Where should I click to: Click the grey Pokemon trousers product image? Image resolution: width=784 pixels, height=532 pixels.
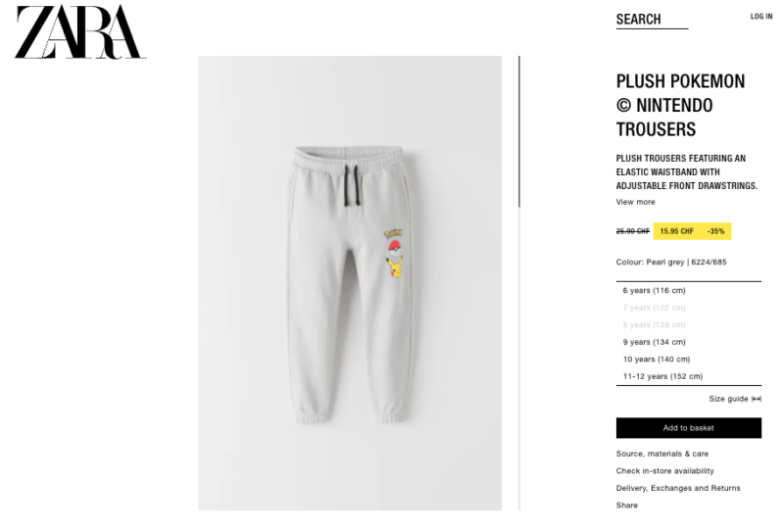point(350,283)
